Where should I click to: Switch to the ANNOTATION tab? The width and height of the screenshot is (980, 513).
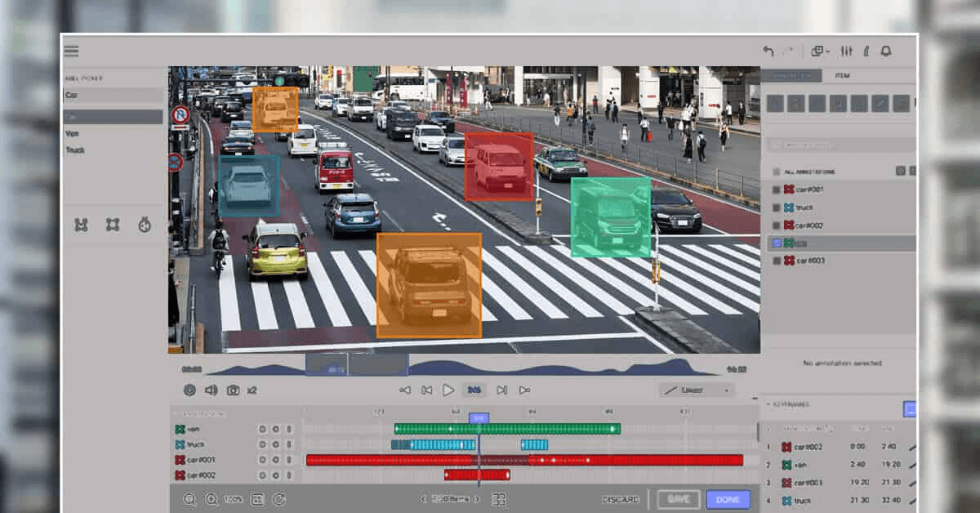[x=791, y=75]
